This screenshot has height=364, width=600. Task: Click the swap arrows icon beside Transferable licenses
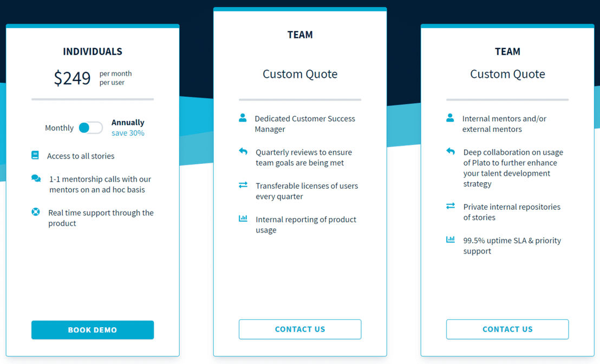[x=243, y=185]
